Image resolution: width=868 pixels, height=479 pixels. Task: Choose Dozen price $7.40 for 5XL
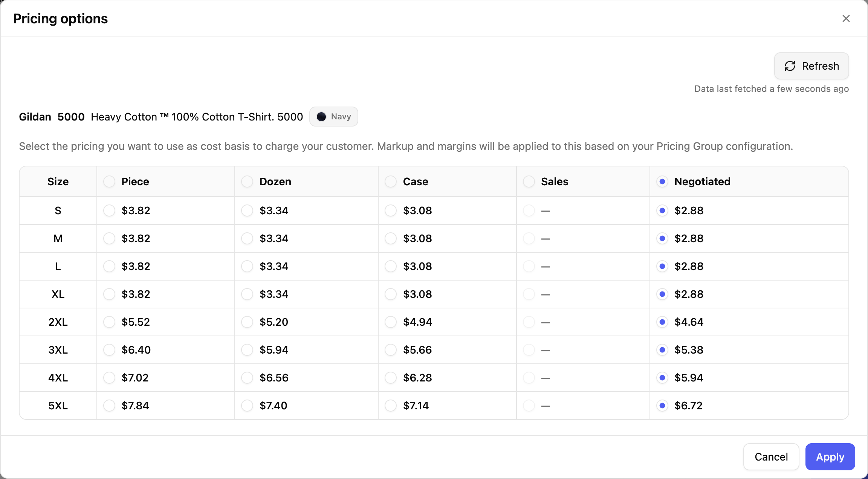[x=247, y=406]
